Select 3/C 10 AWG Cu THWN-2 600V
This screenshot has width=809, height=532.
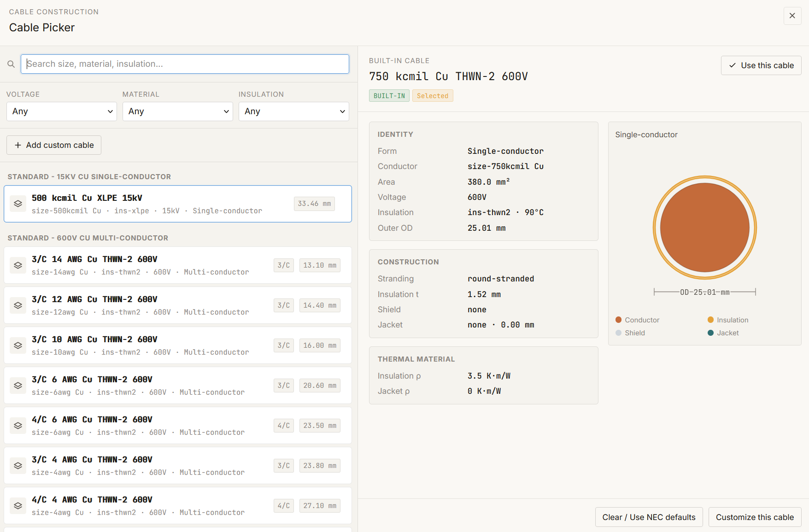click(x=178, y=345)
